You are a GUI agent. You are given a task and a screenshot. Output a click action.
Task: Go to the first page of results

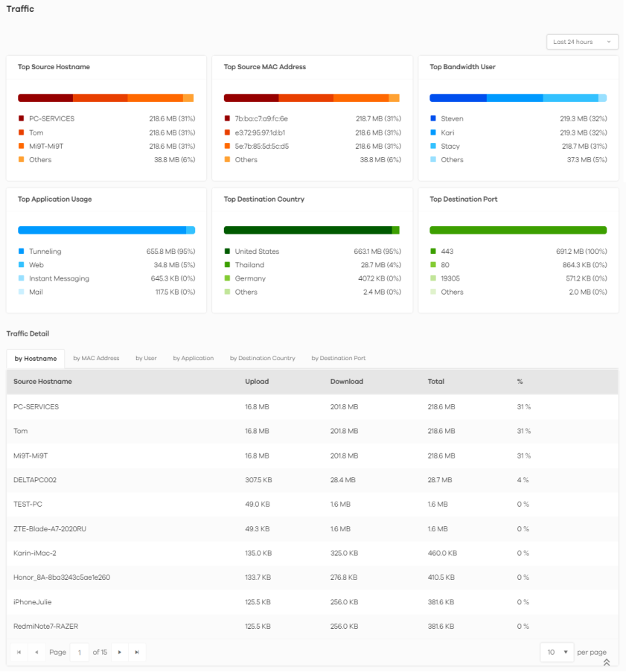(19, 652)
